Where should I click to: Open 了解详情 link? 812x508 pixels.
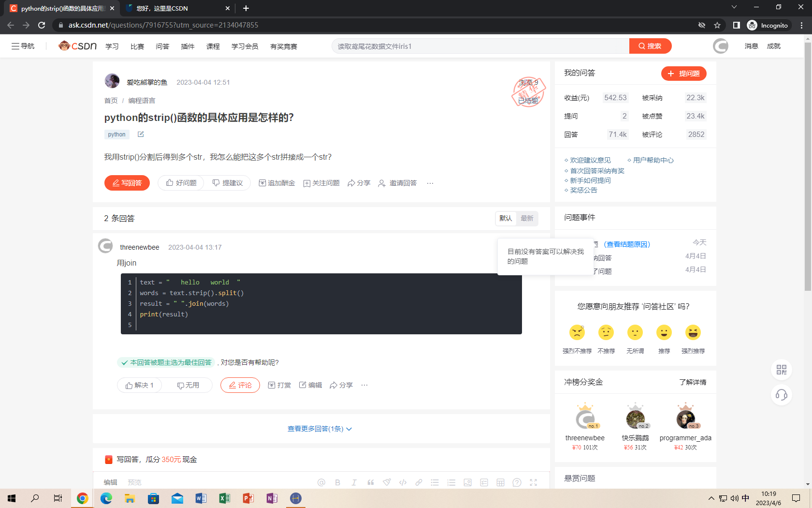point(693,382)
